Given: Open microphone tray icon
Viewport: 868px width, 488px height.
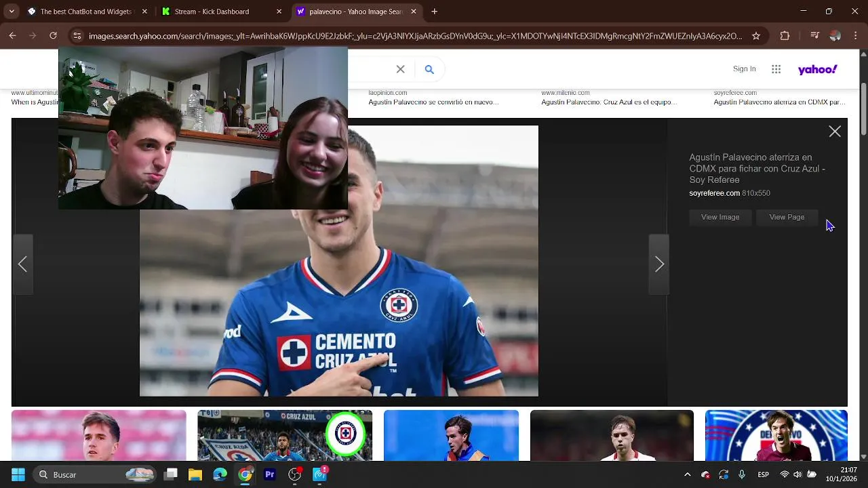Looking at the screenshot, I should tap(742, 474).
